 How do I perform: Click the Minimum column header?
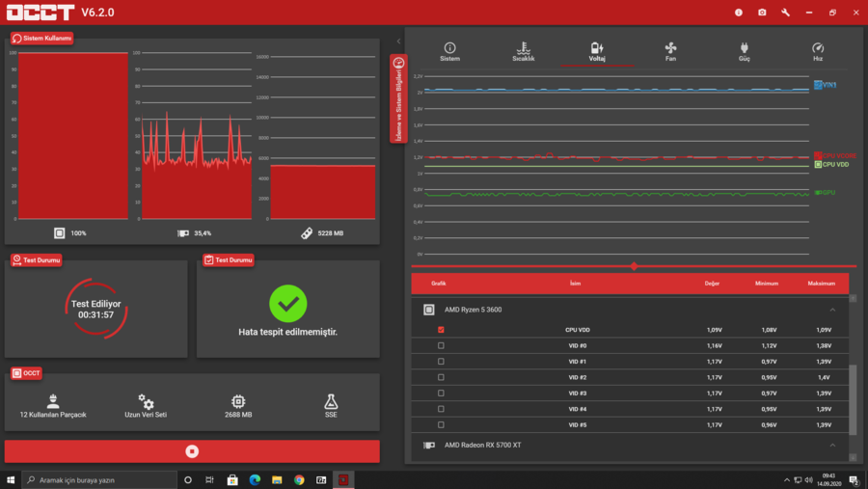point(767,283)
